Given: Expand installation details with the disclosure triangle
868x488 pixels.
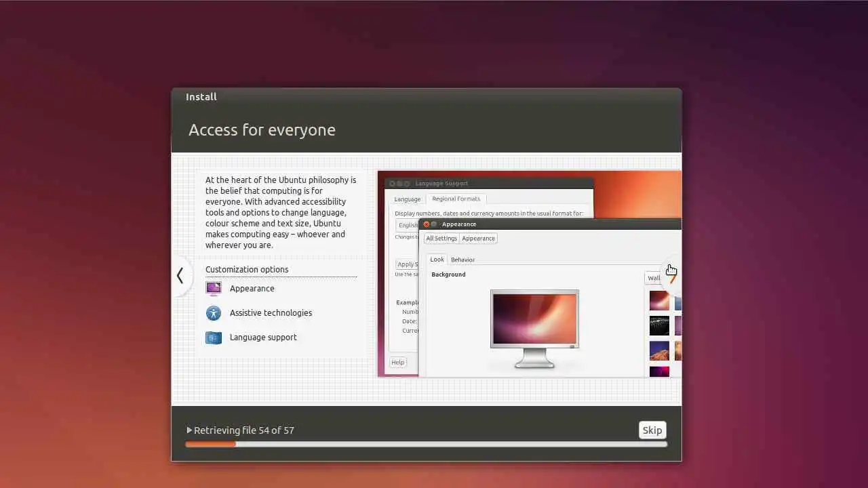Looking at the screenshot, I should point(189,430).
